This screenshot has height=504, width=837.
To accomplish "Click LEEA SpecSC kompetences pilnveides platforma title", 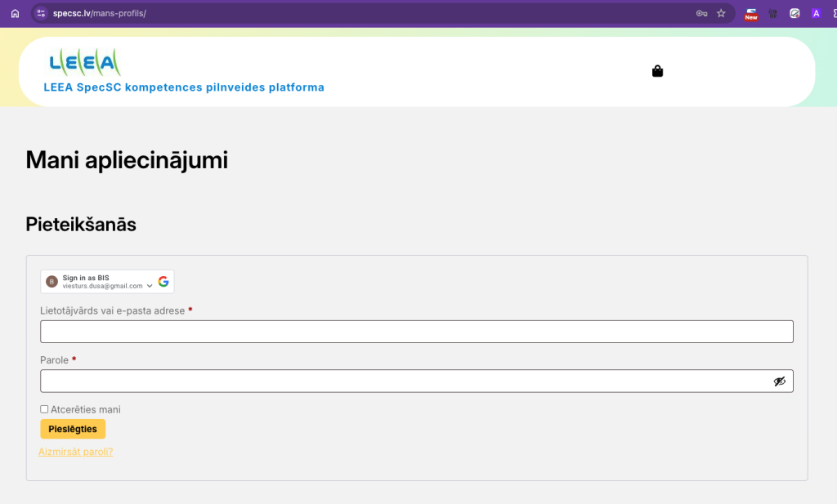I will point(184,87).
